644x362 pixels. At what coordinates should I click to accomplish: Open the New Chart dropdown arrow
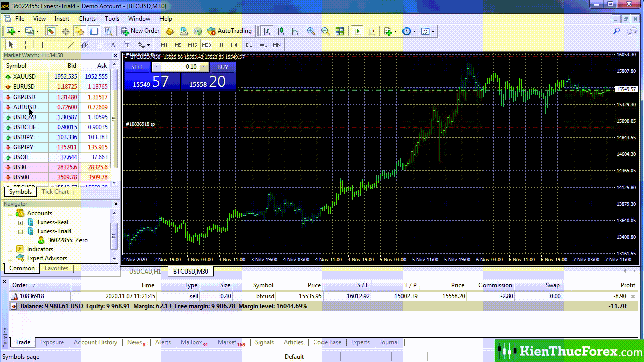19,31
